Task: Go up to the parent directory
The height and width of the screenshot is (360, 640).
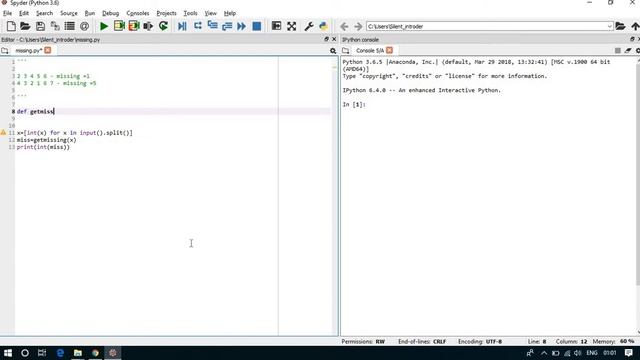Action: [x=635, y=26]
